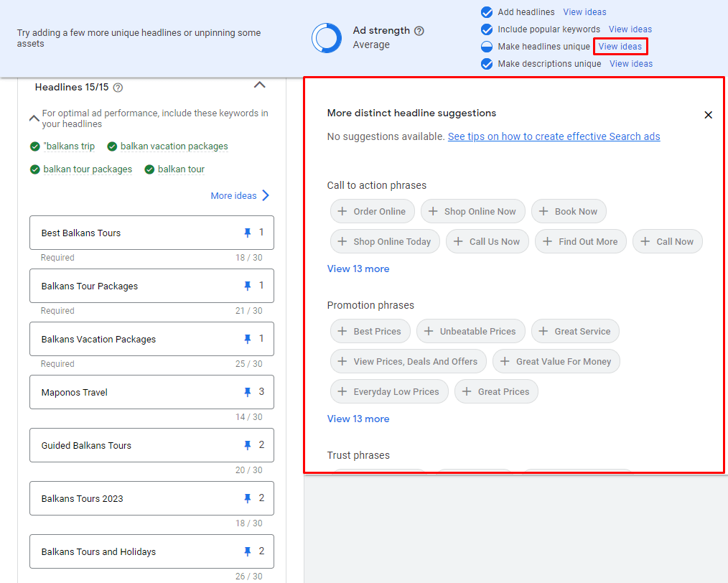Click View ideas for Make headlines unique
Screen dimensions: 728x583
pos(620,47)
